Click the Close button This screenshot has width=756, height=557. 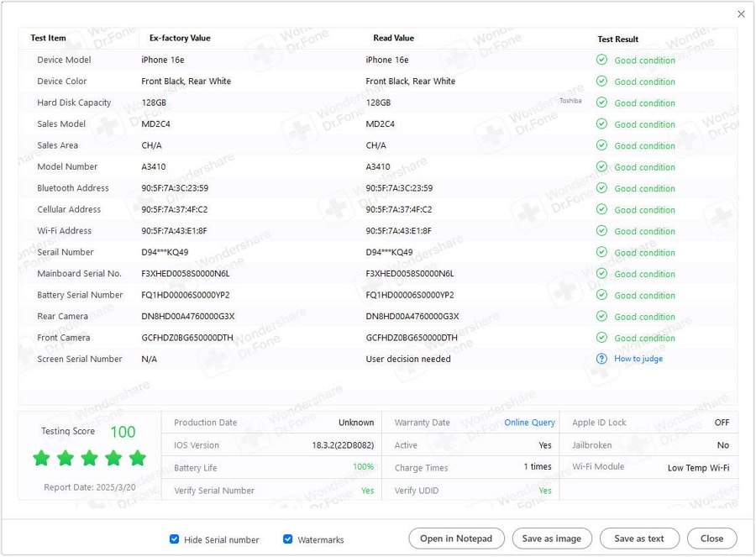(711, 539)
